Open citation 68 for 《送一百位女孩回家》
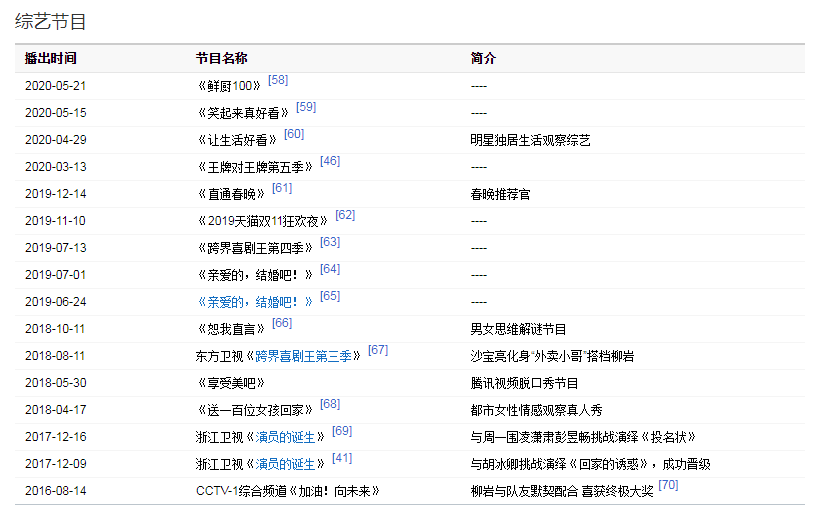This screenshot has height=515, width=818. point(330,404)
